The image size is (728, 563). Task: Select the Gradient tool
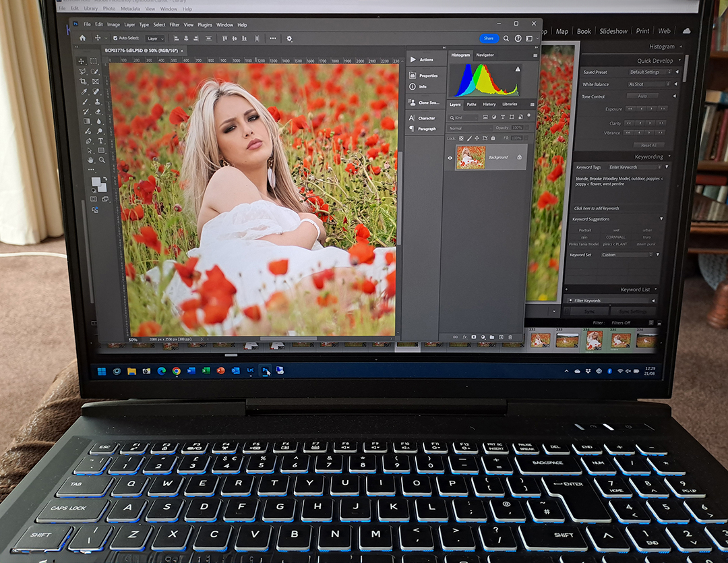tap(87, 121)
